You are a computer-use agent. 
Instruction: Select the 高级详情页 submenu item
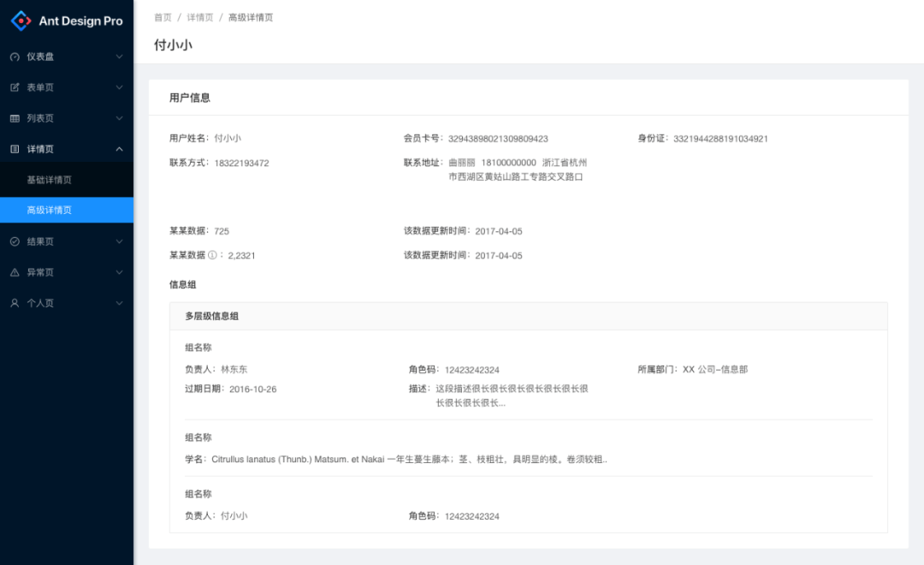67,210
